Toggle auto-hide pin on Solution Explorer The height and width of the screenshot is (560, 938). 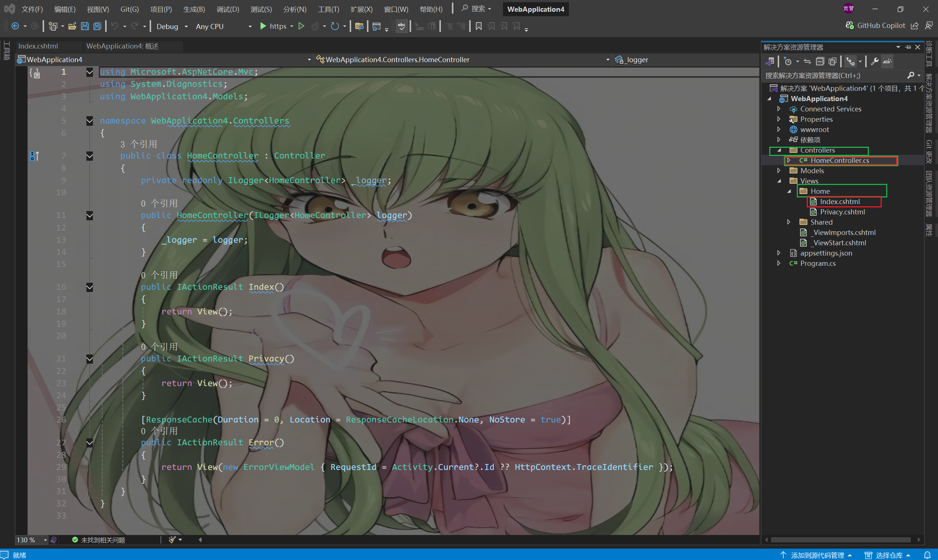(x=908, y=47)
